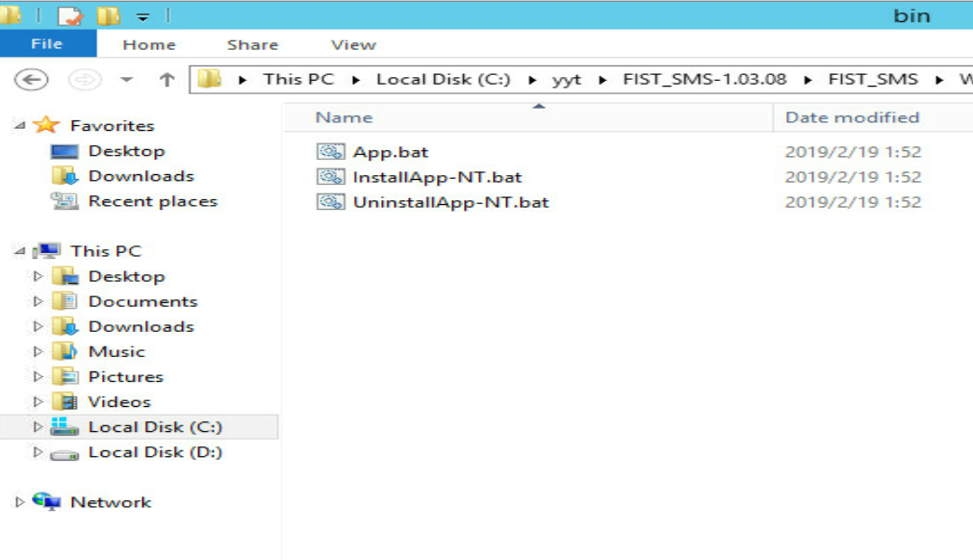This screenshot has width=973, height=560.
Task: Select 'FIST_SMS-1.03.08' in the address bar path
Action: coord(704,79)
